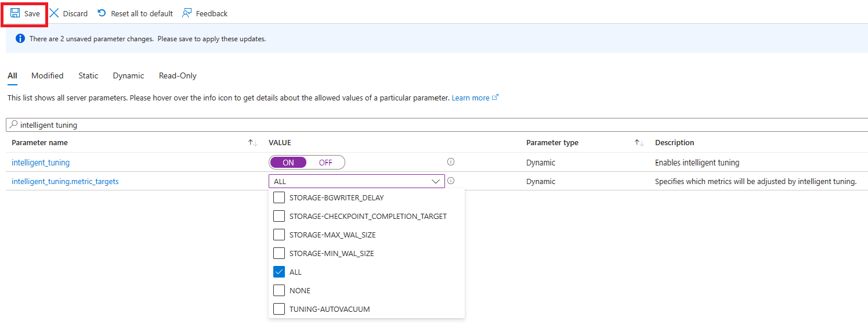This screenshot has width=868, height=324.
Task: Click the parameter search input field
Action: pyautogui.click(x=406, y=125)
